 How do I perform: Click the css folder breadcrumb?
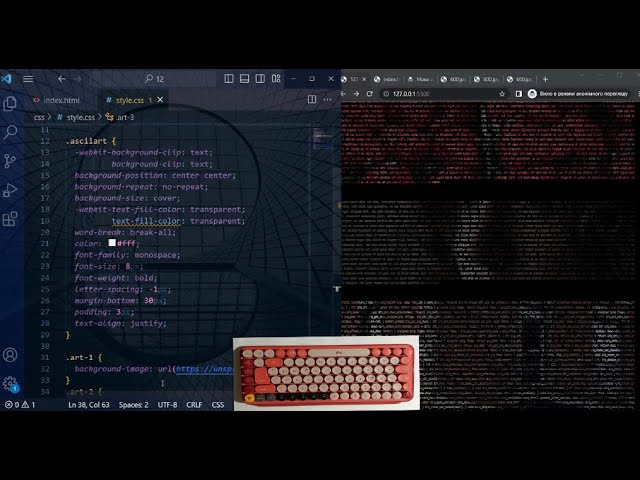tap(39, 117)
